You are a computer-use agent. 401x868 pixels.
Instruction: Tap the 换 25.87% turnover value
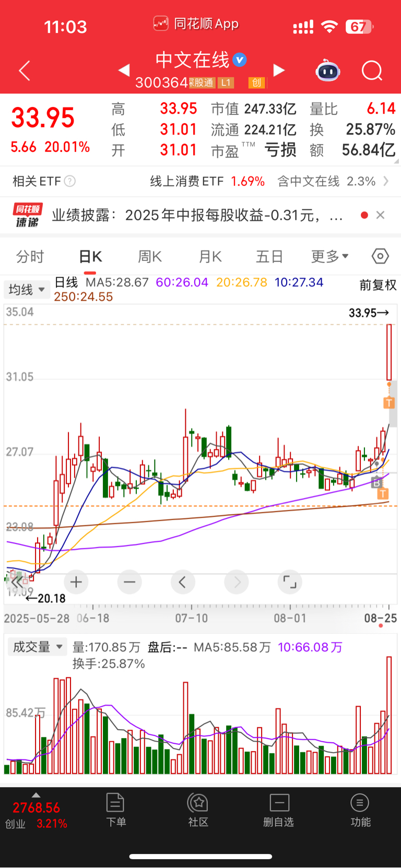[x=352, y=129]
